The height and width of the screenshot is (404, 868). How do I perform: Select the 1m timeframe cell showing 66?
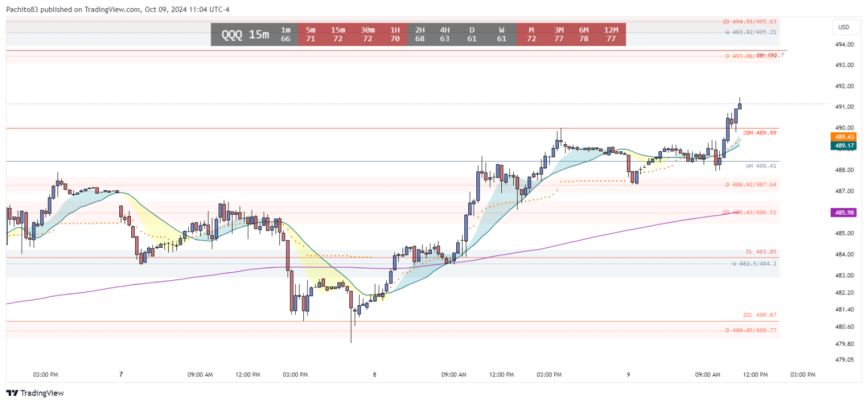point(286,34)
